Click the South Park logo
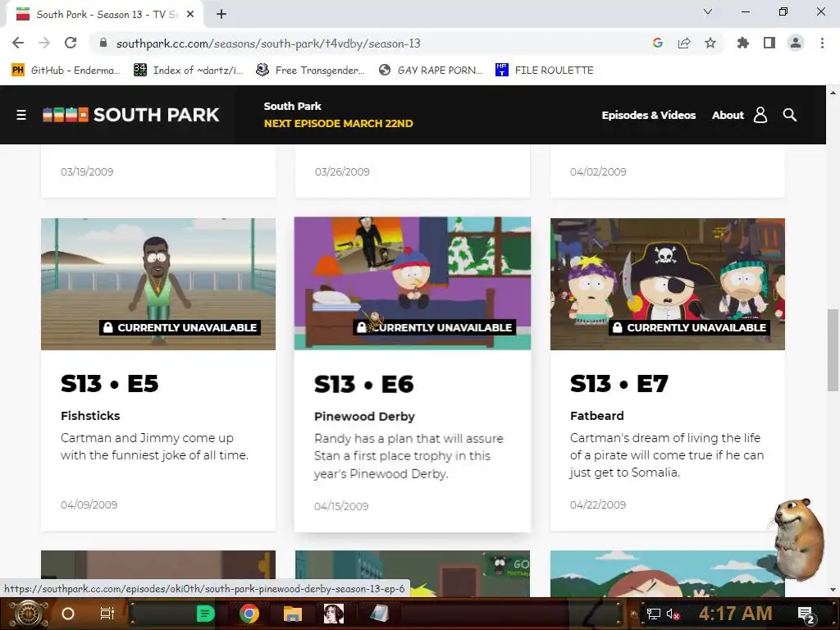 [131, 115]
